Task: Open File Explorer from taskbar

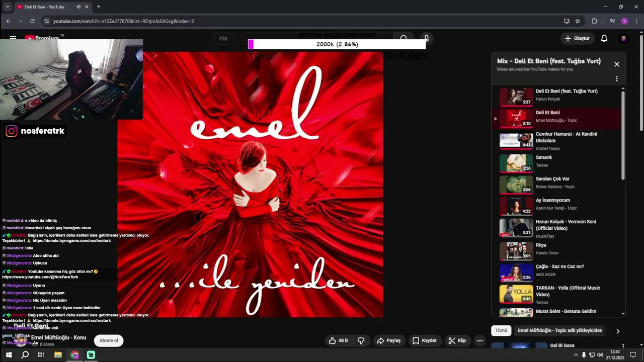Action: pyautogui.click(x=58, y=355)
